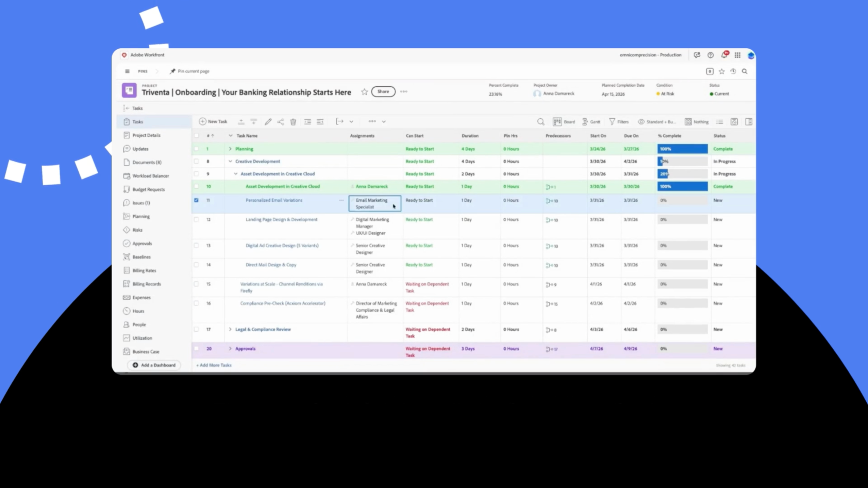Open the summary panel icon at toolbar end
The image size is (868, 488).
pyautogui.click(x=749, y=122)
